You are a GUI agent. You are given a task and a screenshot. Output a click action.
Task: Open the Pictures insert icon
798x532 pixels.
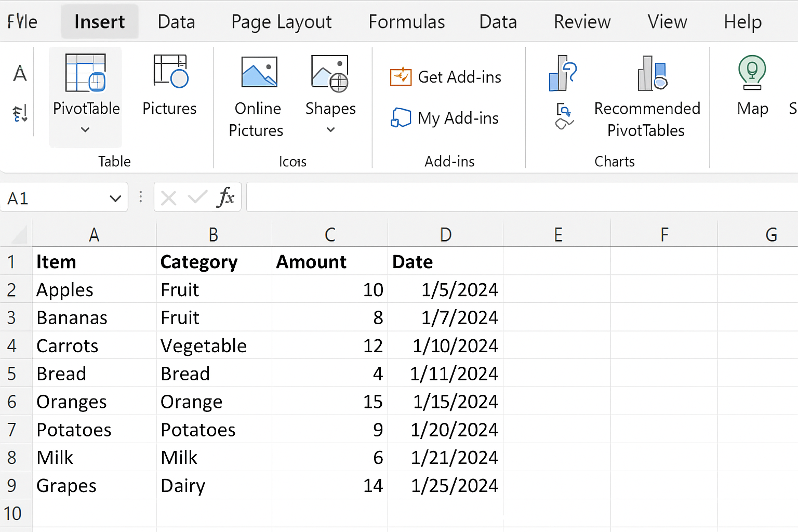[x=170, y=71]
